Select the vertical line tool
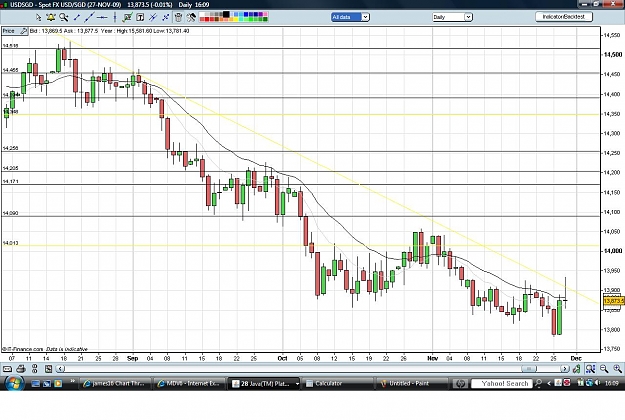 point(115,17)
